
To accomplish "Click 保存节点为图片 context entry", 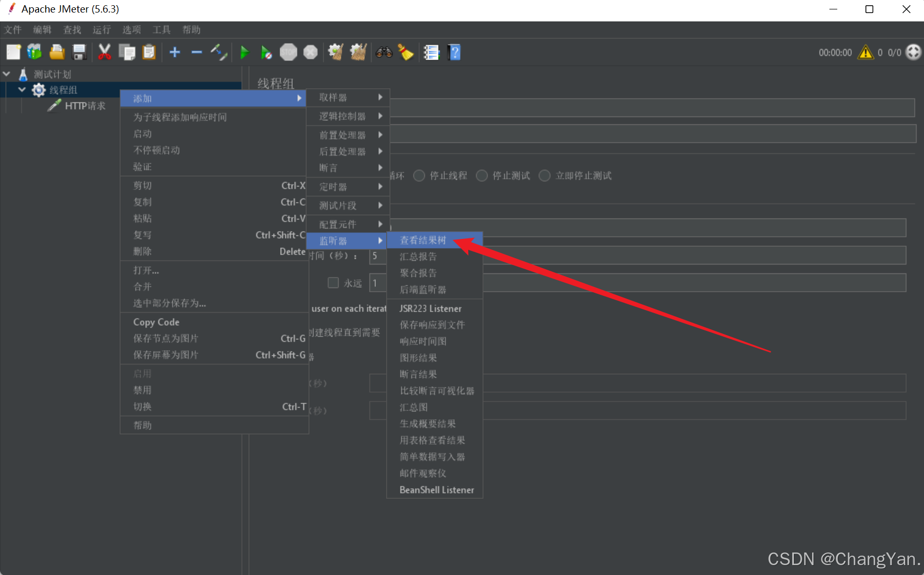I will (214, 338).
